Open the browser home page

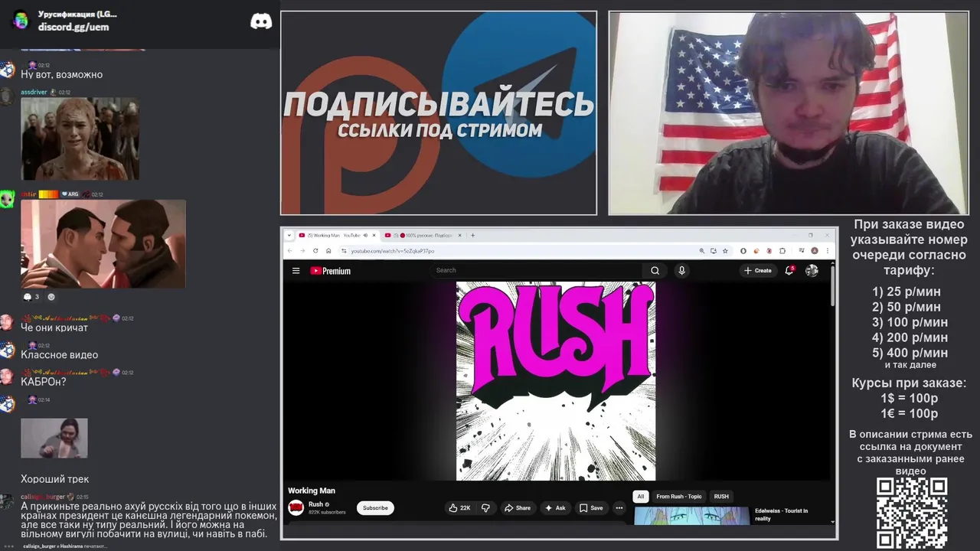click(x=328, y=250)
